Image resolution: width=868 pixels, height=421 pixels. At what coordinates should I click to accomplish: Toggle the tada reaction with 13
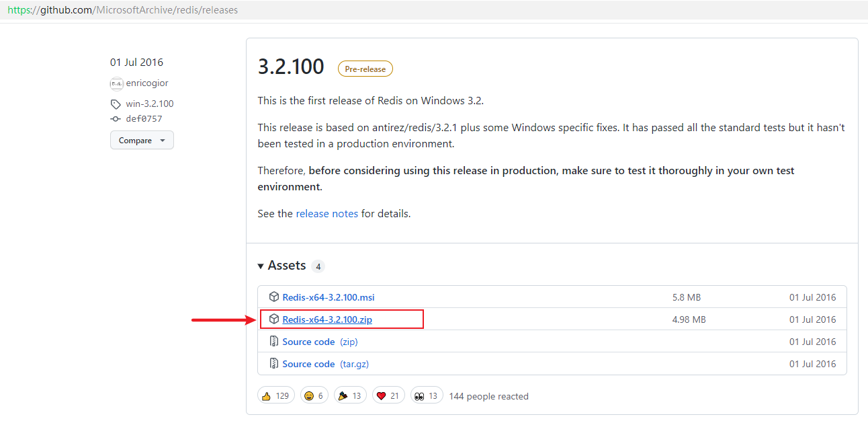pos(349,396)
